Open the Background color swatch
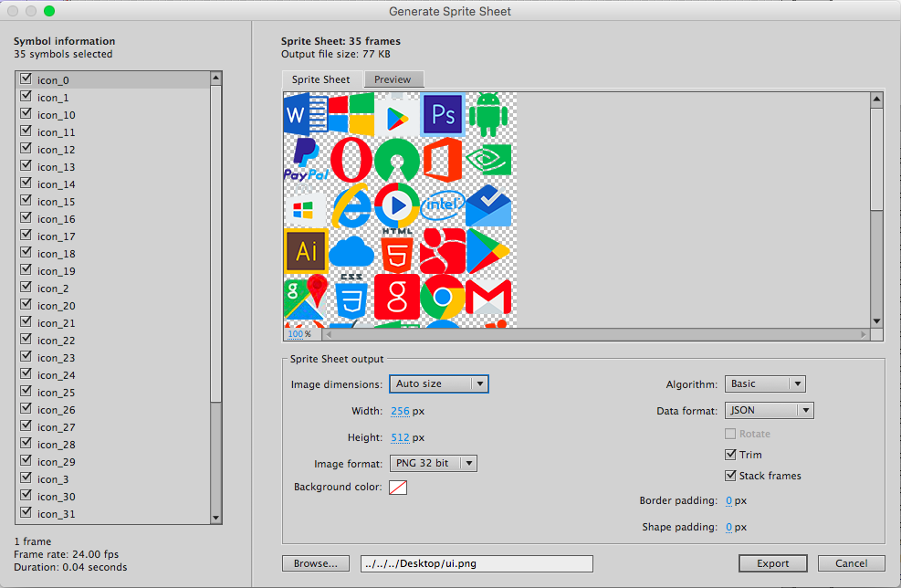 click(398, 488)
